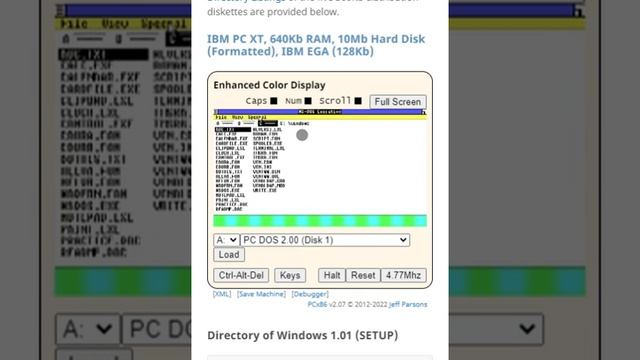This screenshot has height=360, width=640.
Task: Select CARDFILE.EXE in the file list
Action: tap(231, 143)
